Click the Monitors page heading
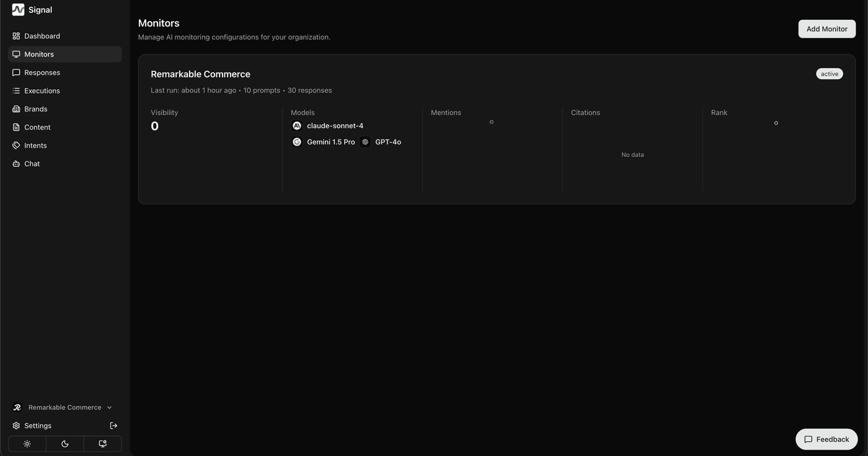The width and height of the screenshot is (868, 456). click(159, 23)
